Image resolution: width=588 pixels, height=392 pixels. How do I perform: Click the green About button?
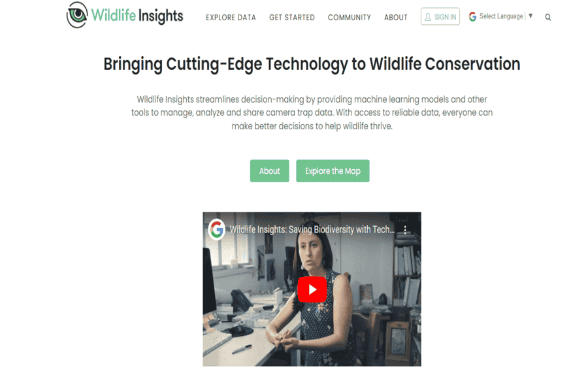[270, 171]
